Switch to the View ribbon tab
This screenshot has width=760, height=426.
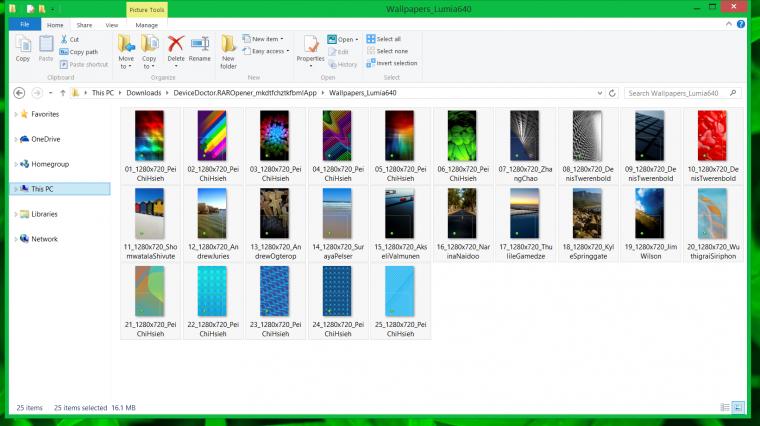tap(111, 25)
